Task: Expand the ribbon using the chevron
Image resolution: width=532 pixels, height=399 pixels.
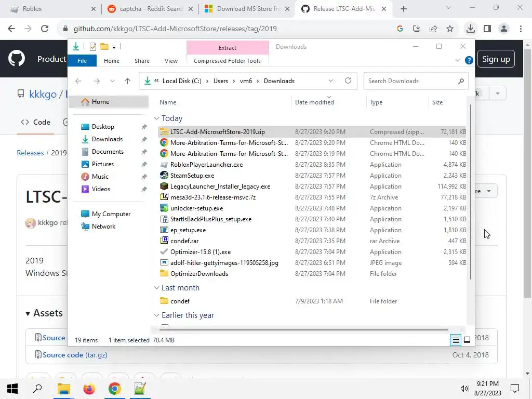Action: click(457, 60)
